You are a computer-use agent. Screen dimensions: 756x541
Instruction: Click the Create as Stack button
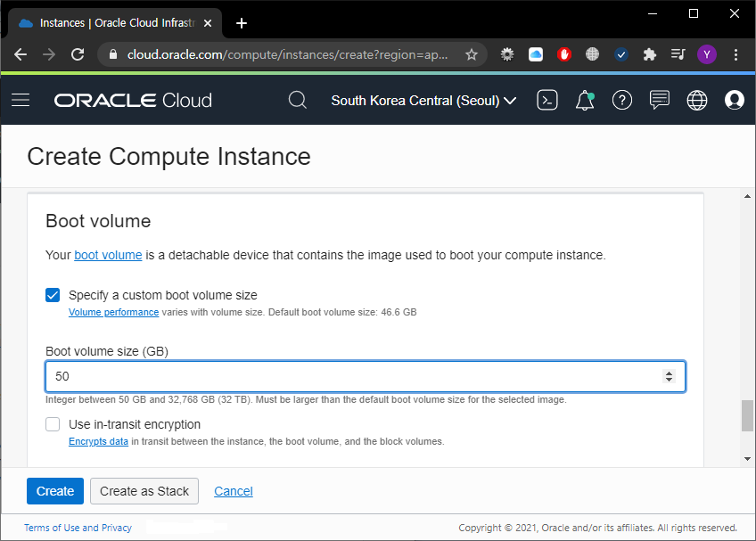tap(144, 491)
